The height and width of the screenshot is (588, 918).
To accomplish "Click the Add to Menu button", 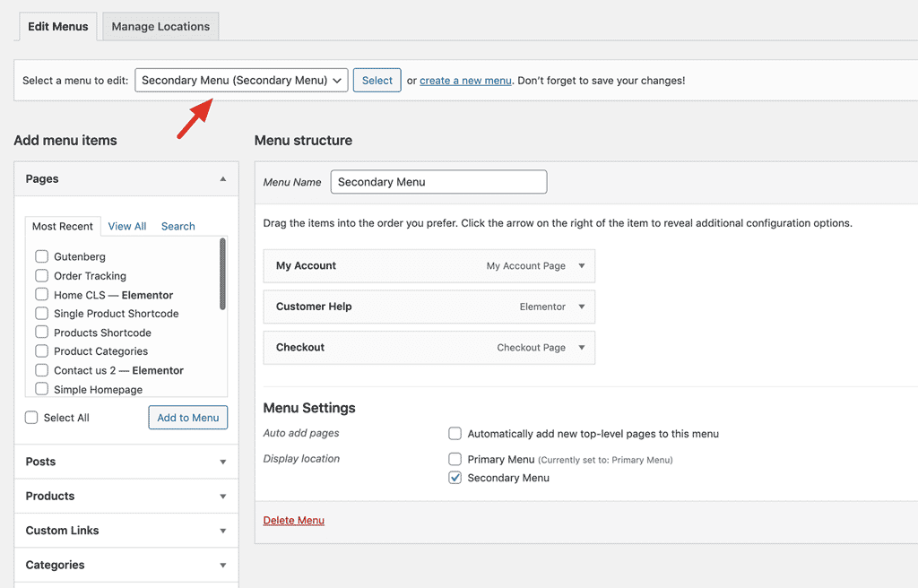I will [x=188, y=418].
